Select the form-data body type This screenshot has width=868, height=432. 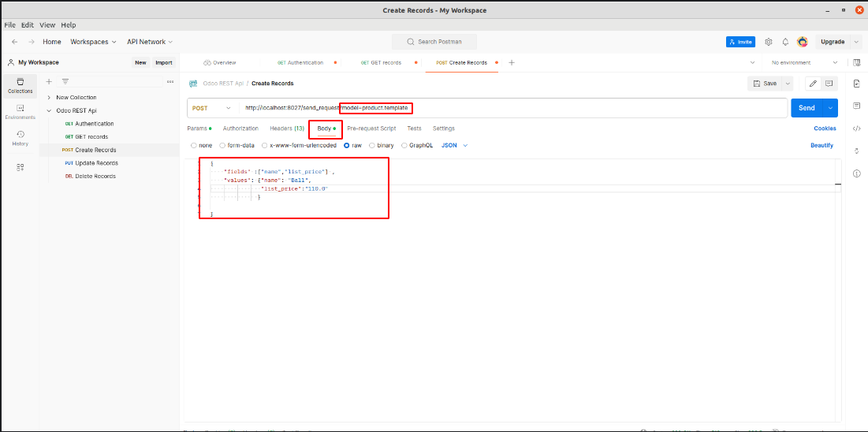pos(222,145)
